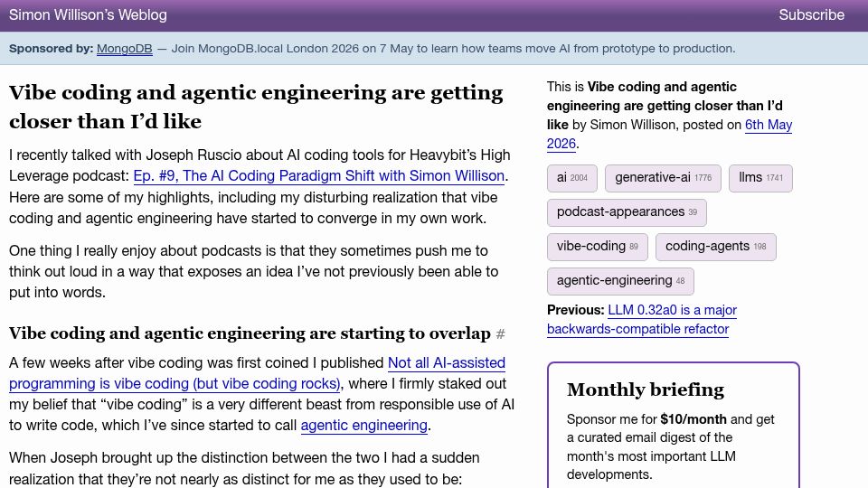Follow the agentic engineering link
This screenshot has height=488, width=868.
364,426
